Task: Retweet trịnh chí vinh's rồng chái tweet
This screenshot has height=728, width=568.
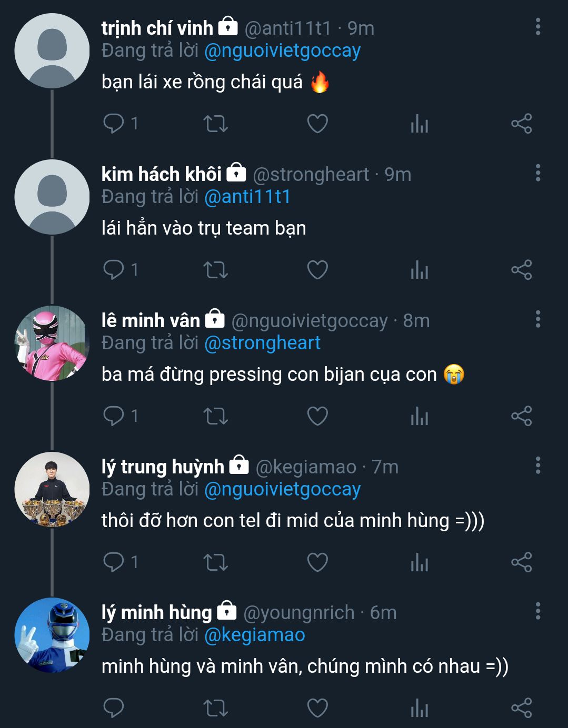Action: 215,124
